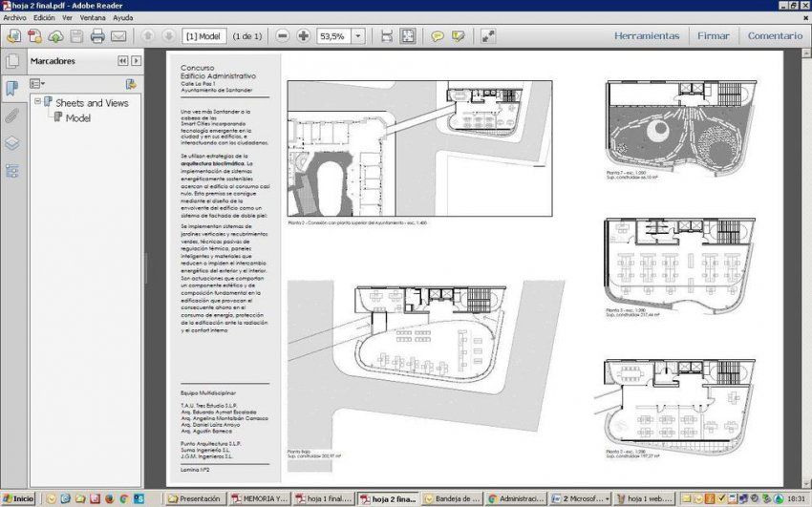Zoom out with the minus button
The width and height of the screenshot is (812, 507).
(x=283, y=36)
